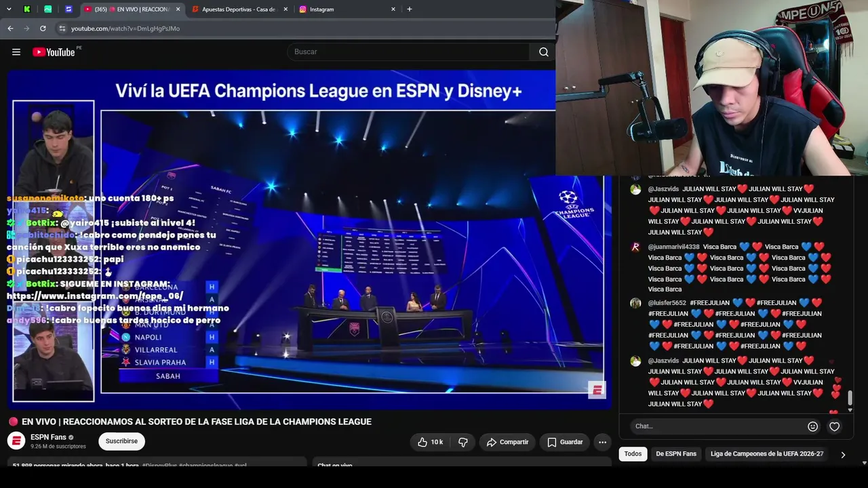Viewport: 868px width, 488px height.
Task: Open a new browser tab
Action: click(409, 9)
